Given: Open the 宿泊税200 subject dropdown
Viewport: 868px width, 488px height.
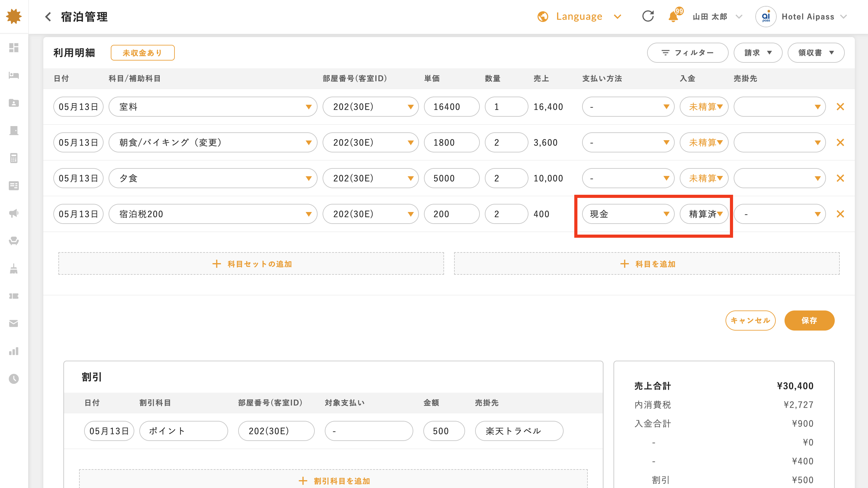Looking at the screenshot, I should tap(213, 214).
